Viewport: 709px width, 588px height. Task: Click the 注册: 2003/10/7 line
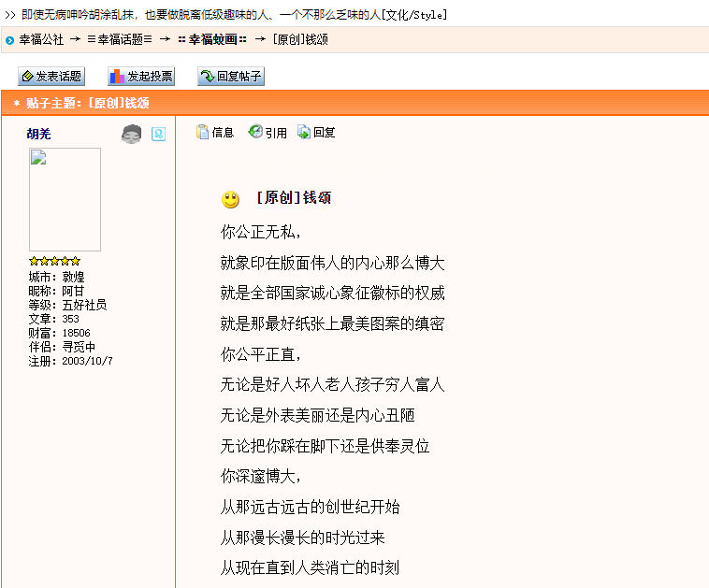tap(70, 361)
